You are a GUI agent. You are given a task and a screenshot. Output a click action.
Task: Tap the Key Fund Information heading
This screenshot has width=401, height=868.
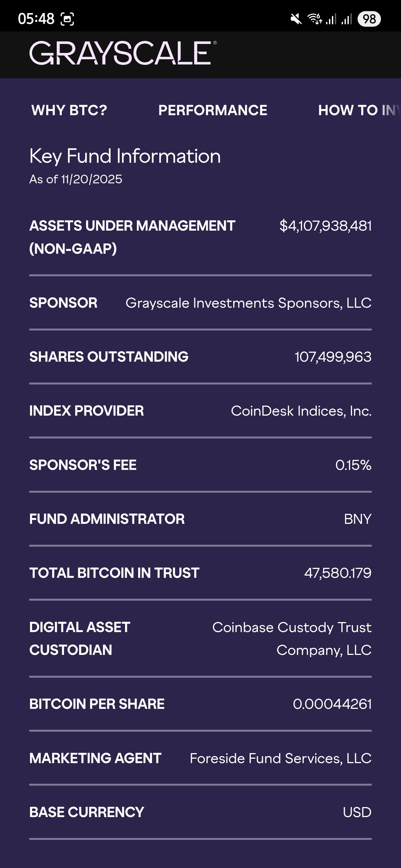[125, 156]
